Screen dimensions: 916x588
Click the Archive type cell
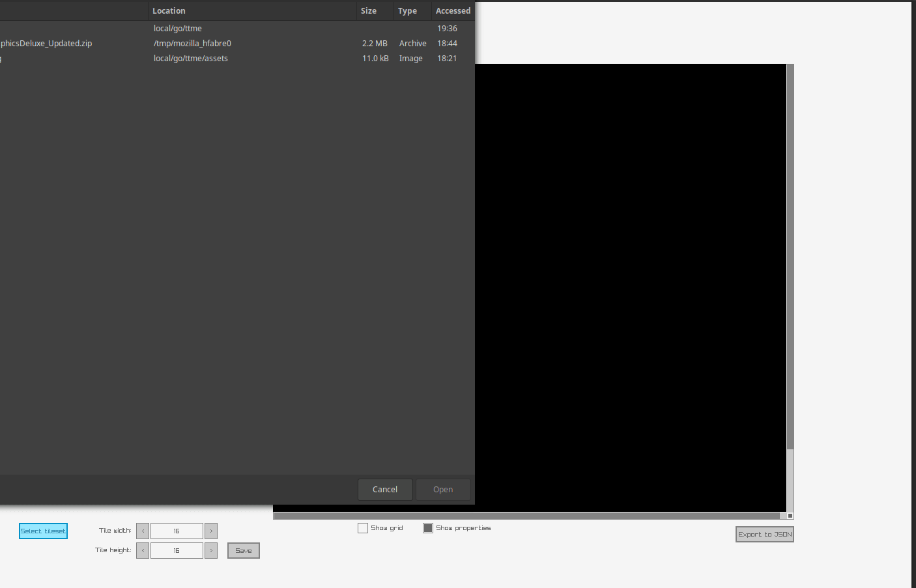[413, 44]
